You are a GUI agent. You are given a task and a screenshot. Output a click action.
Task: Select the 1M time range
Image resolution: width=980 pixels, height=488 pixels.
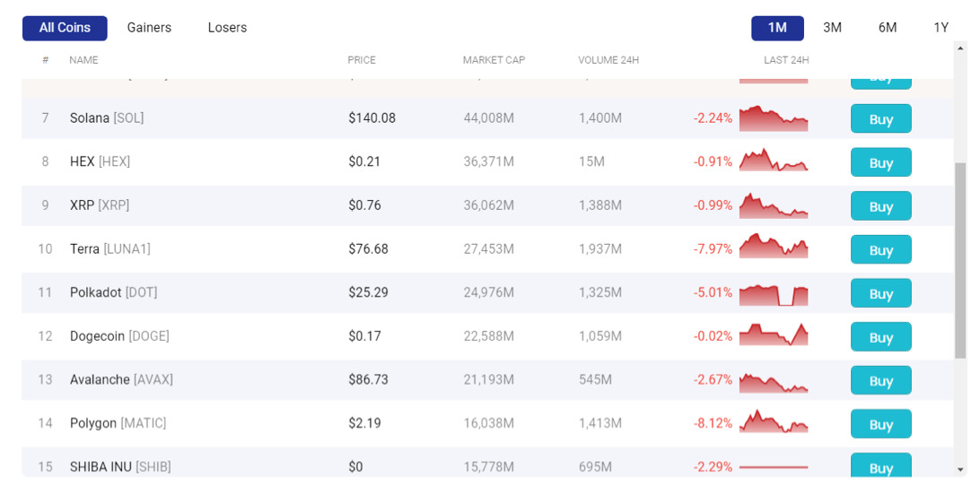(x=777, y=28)
